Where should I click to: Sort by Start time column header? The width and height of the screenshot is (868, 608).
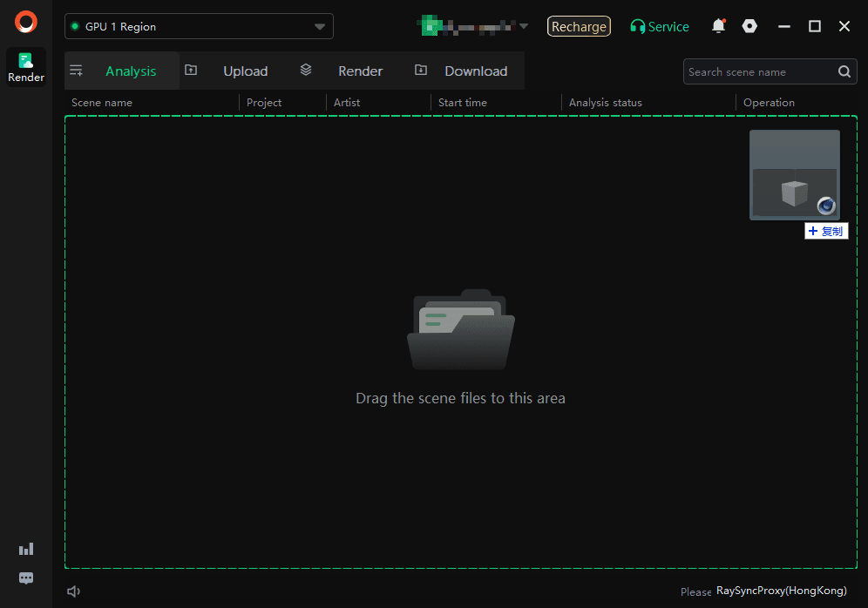click(x=463, y=103)
